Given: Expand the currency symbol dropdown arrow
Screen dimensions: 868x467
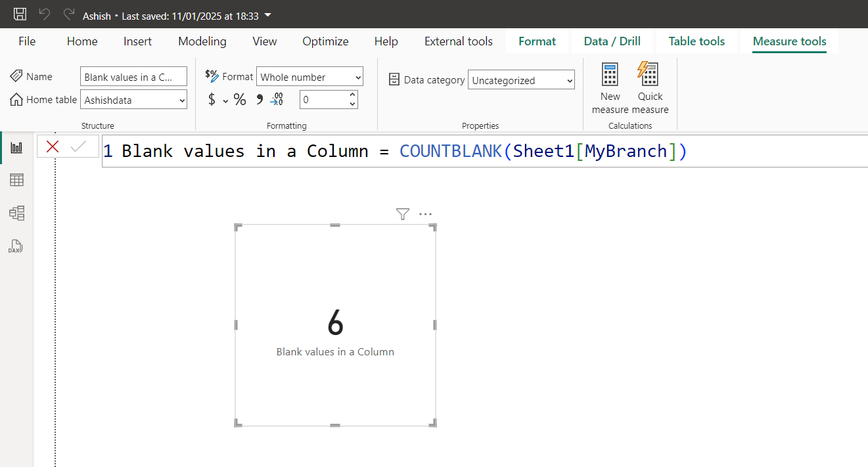Looking at the screenshot, I should (225, 101).
